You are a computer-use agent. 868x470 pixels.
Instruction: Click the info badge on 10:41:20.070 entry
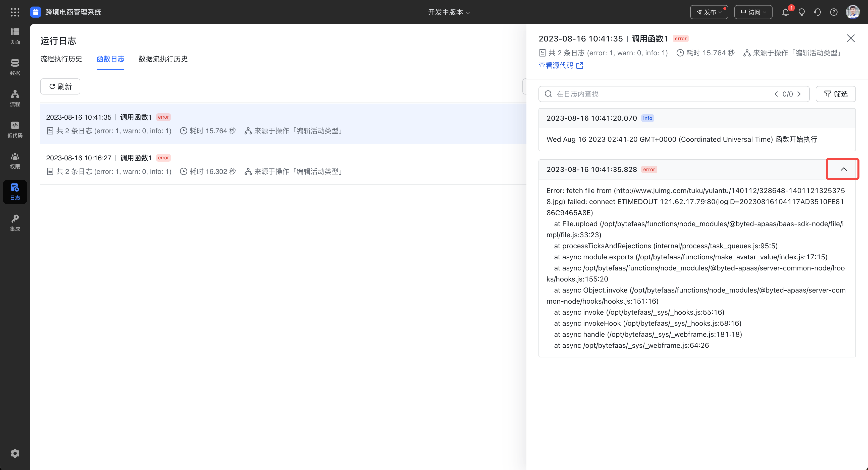point(648,118)
